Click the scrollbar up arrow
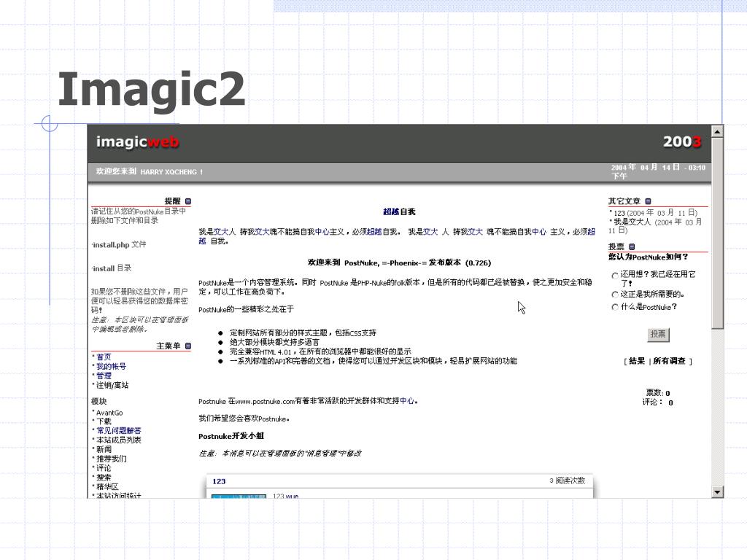747x560 pixels. 718,131
